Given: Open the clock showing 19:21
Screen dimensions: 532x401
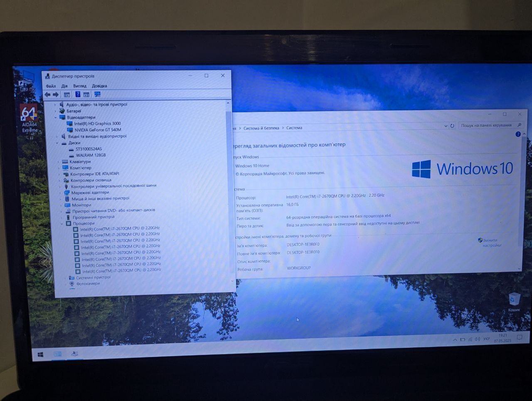Looking at the screenshot, I should click(x=502, y=338).
